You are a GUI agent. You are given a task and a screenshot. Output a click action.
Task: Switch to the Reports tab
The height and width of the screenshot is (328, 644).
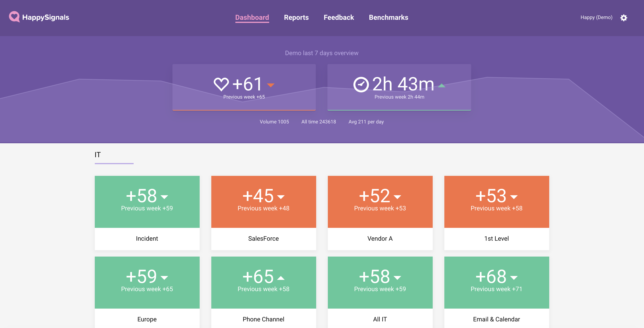pos(296,17)
